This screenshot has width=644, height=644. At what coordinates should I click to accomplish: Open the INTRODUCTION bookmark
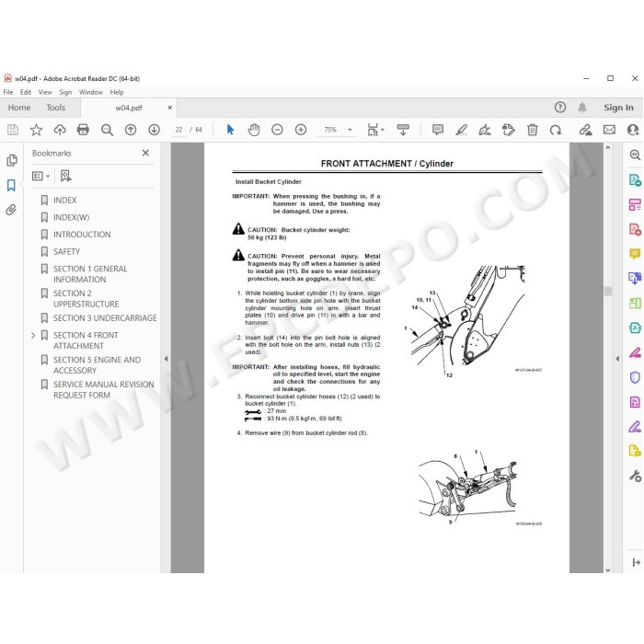(82, 235)
